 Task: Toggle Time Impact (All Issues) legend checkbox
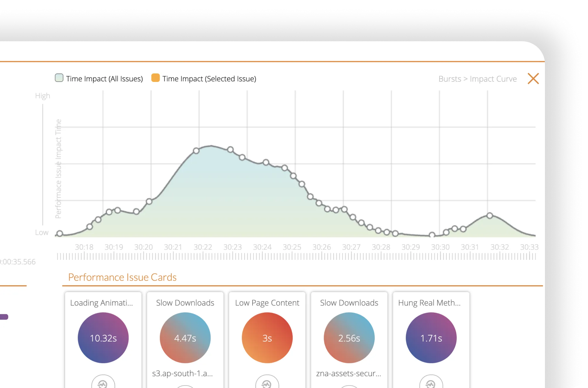(59, 78)
